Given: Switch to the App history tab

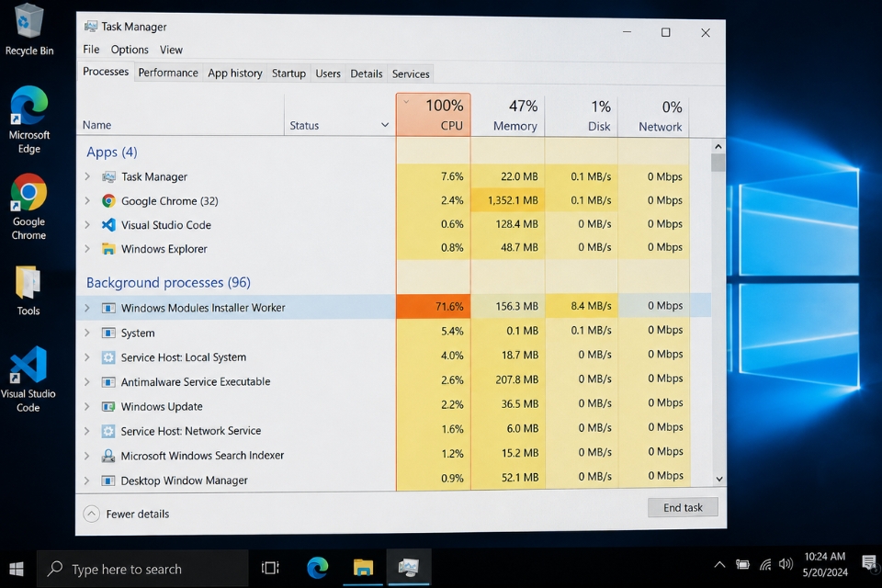Looking at the screenshot, I should click(235, 73).
